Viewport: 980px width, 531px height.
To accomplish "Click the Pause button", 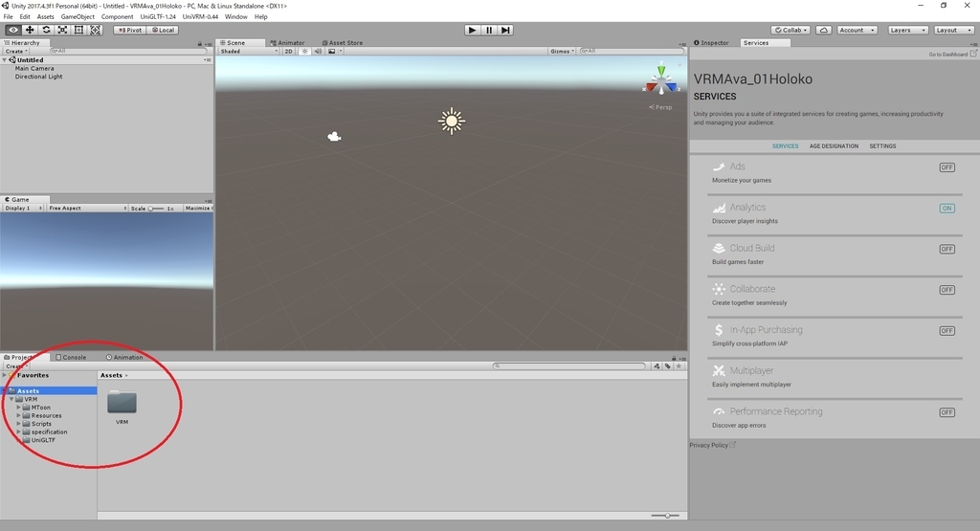I will pos(489,30).
